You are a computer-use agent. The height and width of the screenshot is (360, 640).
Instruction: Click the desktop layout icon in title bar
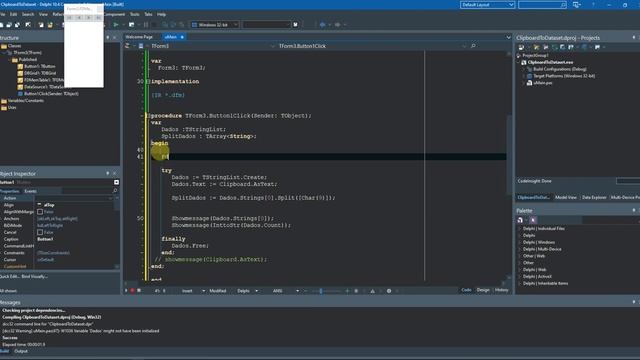(x=577, y=4)
